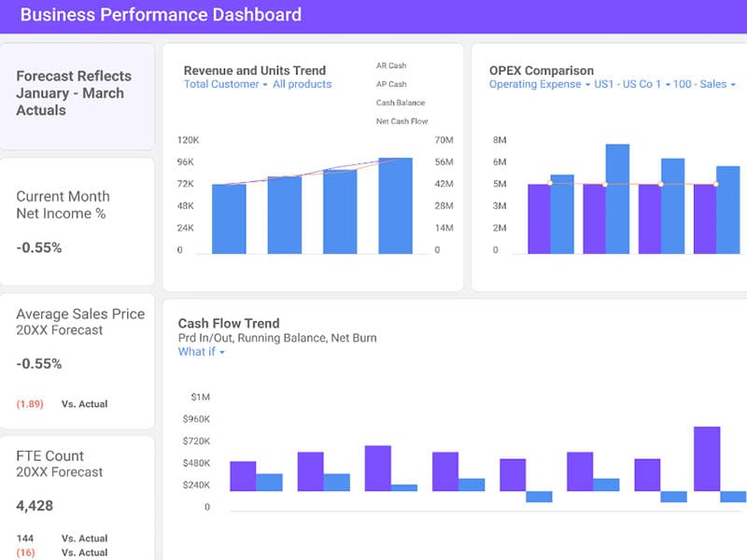Screen dimensions: 747x560
Task: Open the What if dropdown
Action: click(x=201, y=352)
